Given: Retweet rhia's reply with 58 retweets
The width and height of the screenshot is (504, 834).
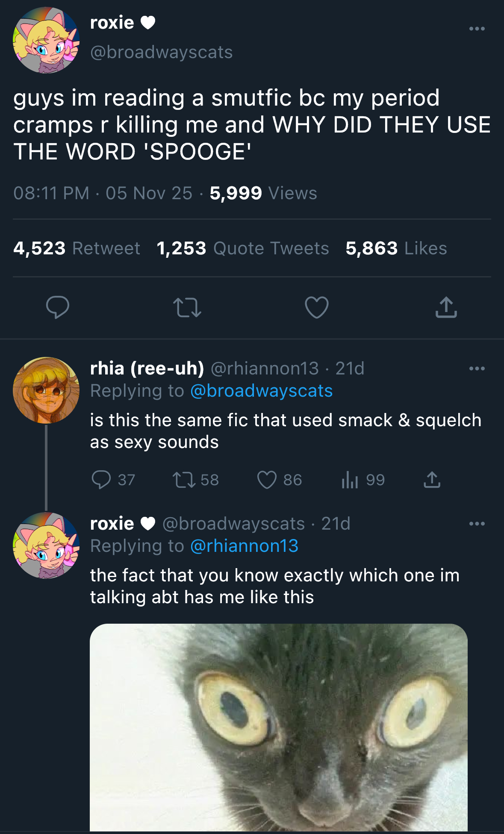Looking at the screenshot, I should pos(184,480).
